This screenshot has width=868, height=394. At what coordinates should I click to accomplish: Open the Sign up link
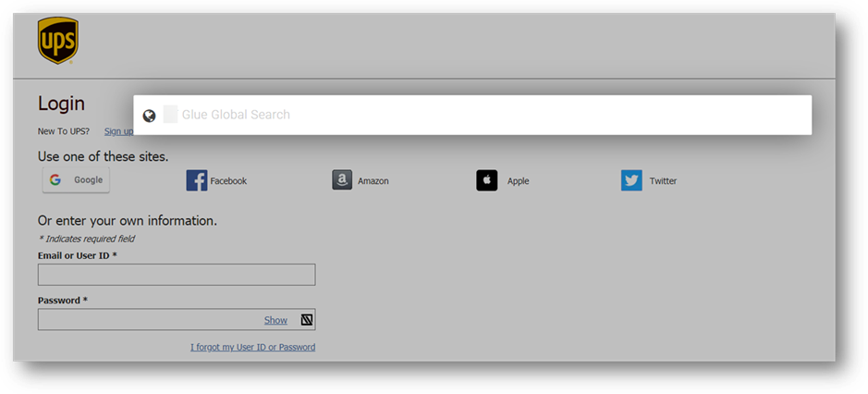tap(118, 131)
